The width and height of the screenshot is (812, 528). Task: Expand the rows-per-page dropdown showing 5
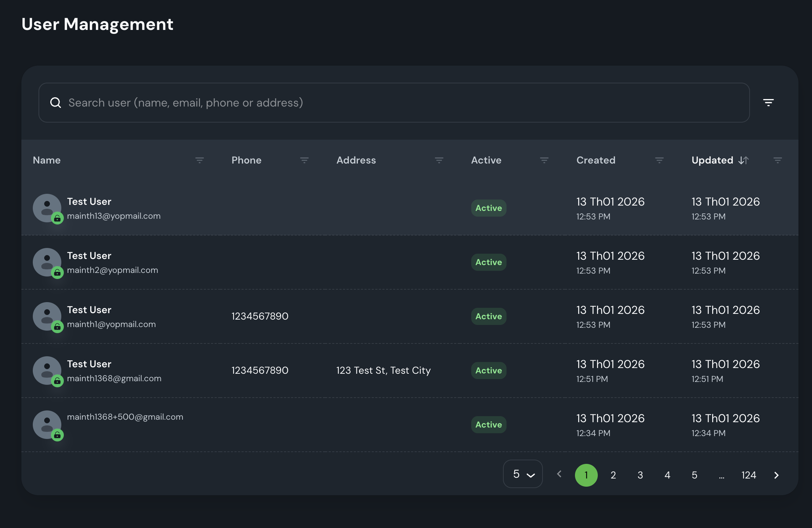coord(523,474)
